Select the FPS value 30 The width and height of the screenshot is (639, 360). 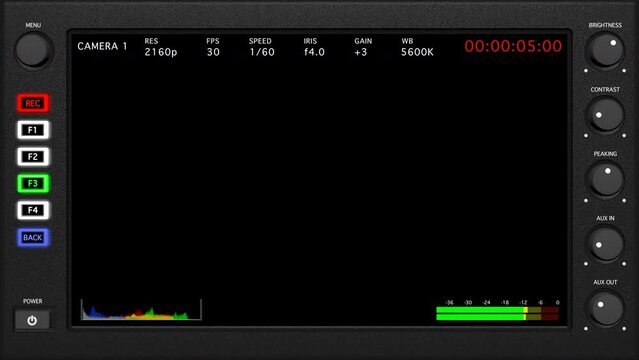click(x=213, y=52)
